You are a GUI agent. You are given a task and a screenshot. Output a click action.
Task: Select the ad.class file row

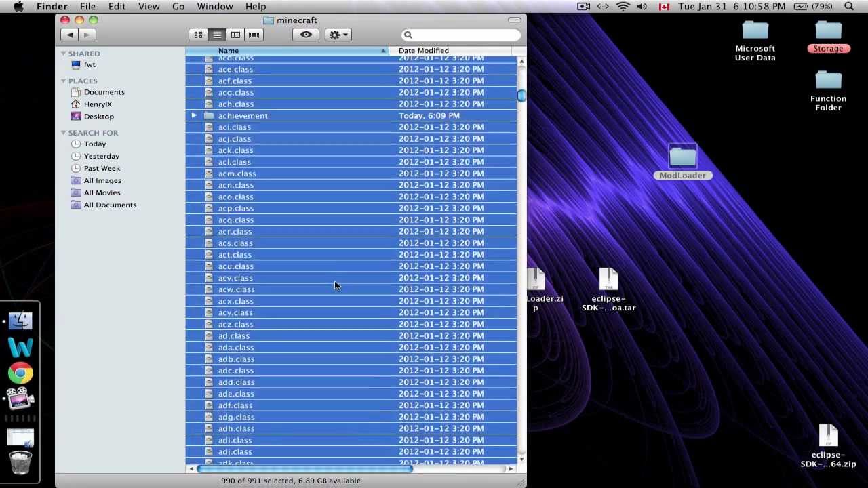[351, 335]
